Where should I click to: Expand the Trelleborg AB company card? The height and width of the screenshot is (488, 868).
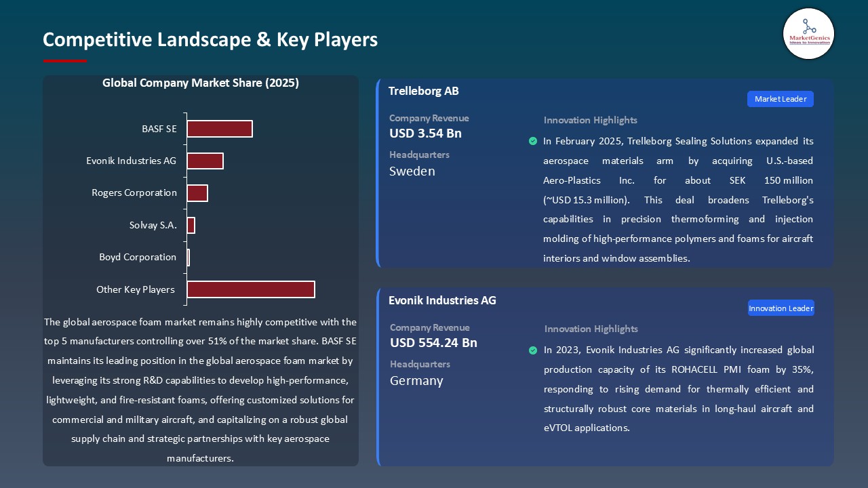coord(604,173)
